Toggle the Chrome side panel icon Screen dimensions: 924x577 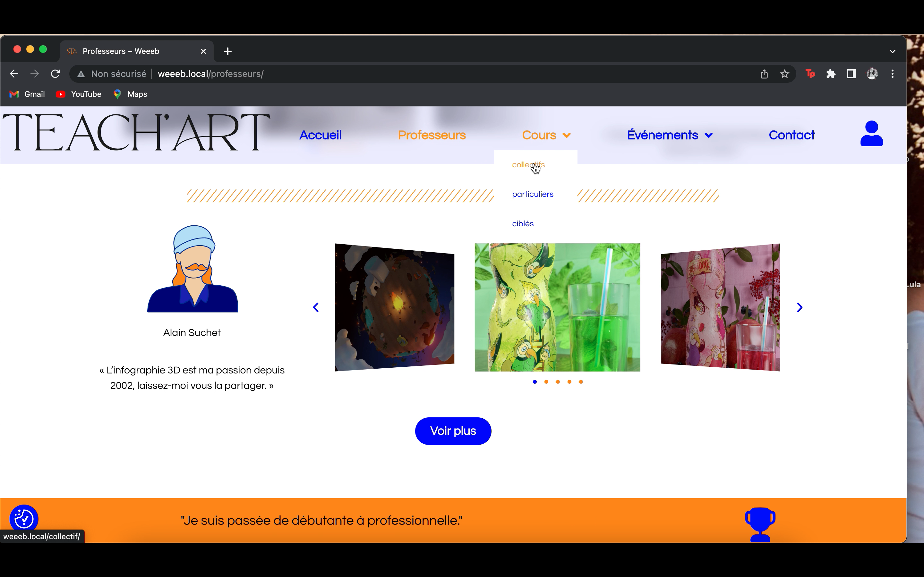851,74
